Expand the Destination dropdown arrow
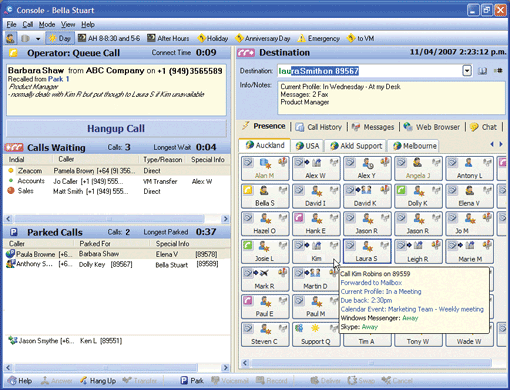This screenshot has width=510, height=390. point(467,71)
